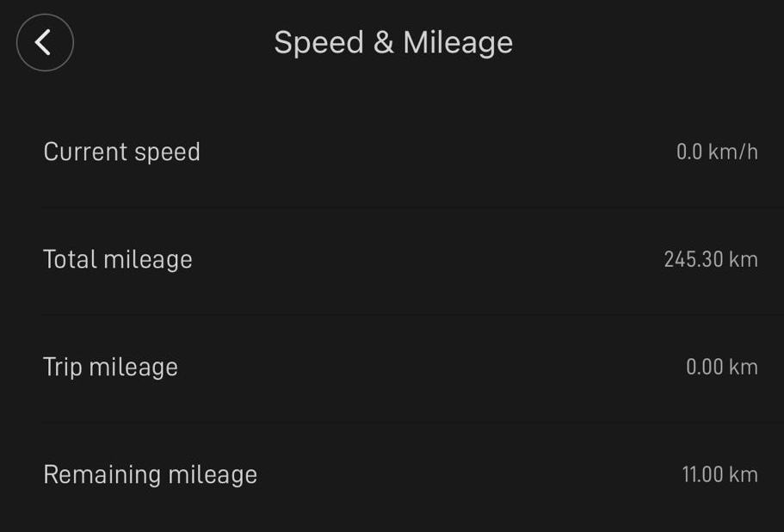Select the Total mileage label
The width and height of the screenshot is (784, 532).
118,259
